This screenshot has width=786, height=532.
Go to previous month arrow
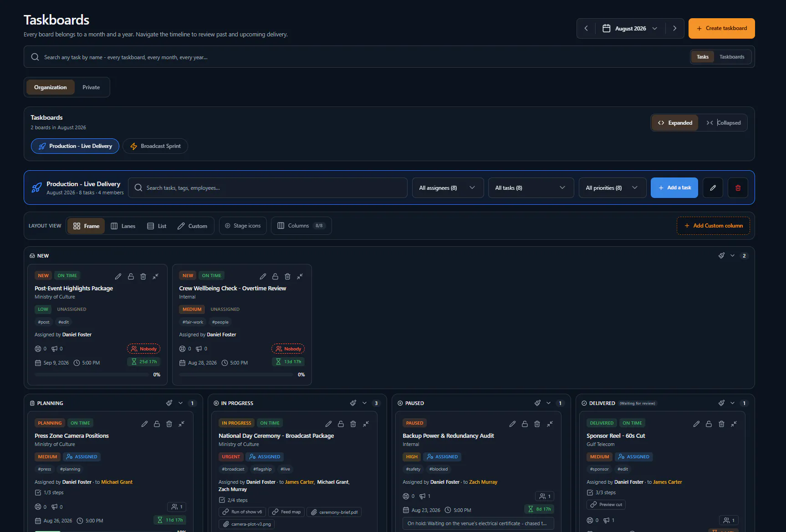click(x=586, y=28)
